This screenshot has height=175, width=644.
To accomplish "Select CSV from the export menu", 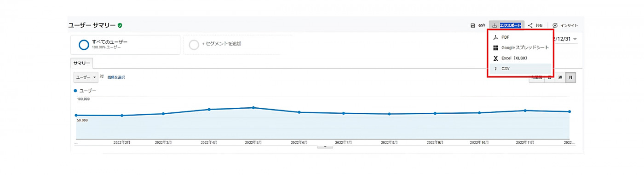I will 519,69.
